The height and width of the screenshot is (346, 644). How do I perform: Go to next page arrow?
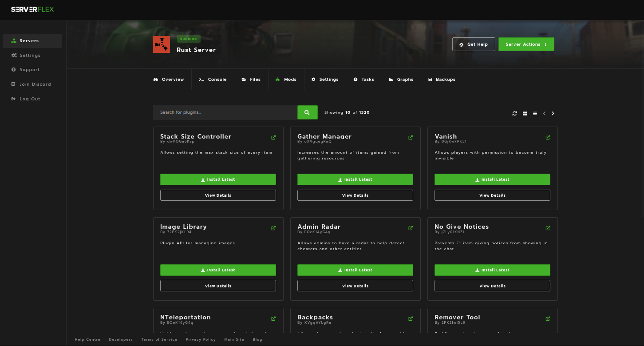pyautogui.click(x=553, y=113)
